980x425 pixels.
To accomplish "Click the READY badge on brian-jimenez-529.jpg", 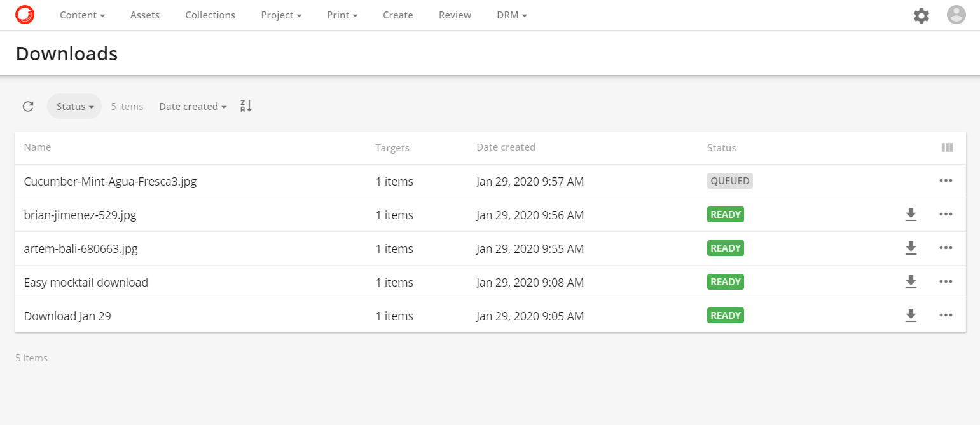I will click(x=725, y=214).
